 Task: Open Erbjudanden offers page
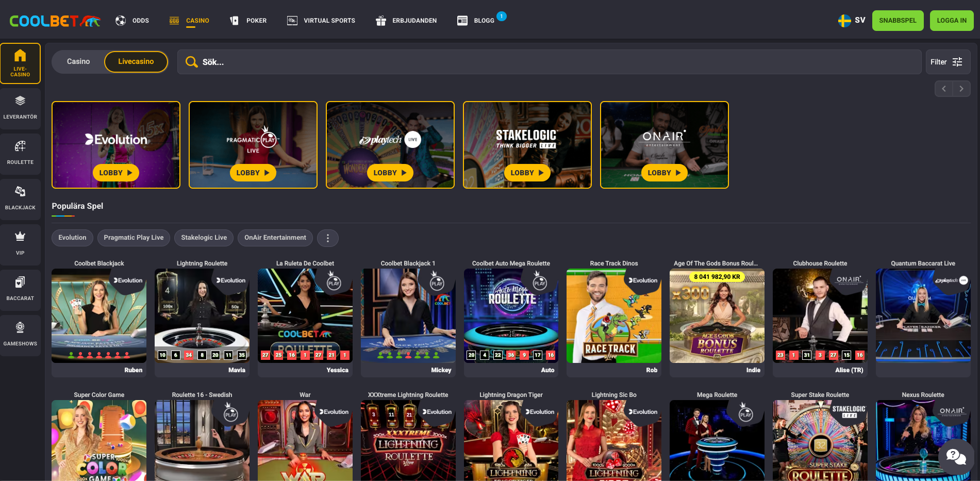(406, 21)
